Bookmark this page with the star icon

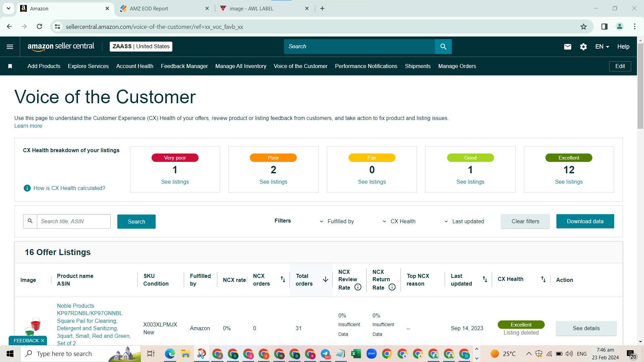584,26
